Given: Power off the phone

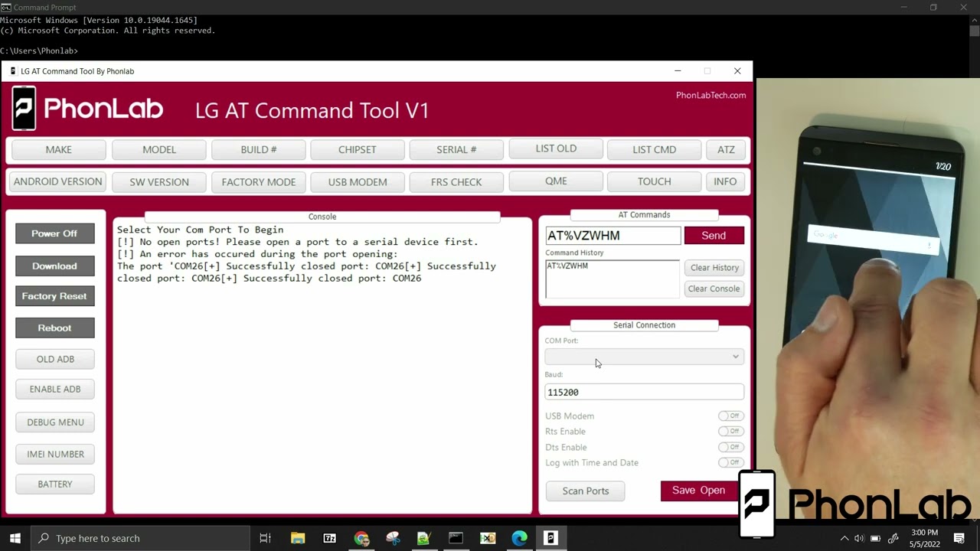Looking at the screenshot, I should (54, 233).
